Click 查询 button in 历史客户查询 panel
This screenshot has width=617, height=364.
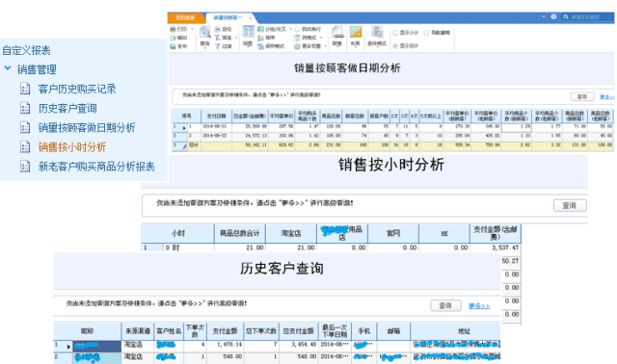(445, 305)
